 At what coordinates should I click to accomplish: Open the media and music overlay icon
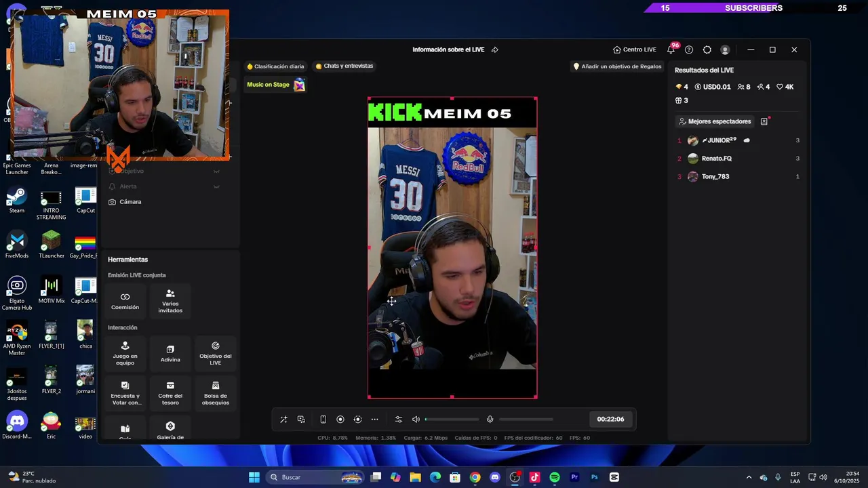(301, 420)
